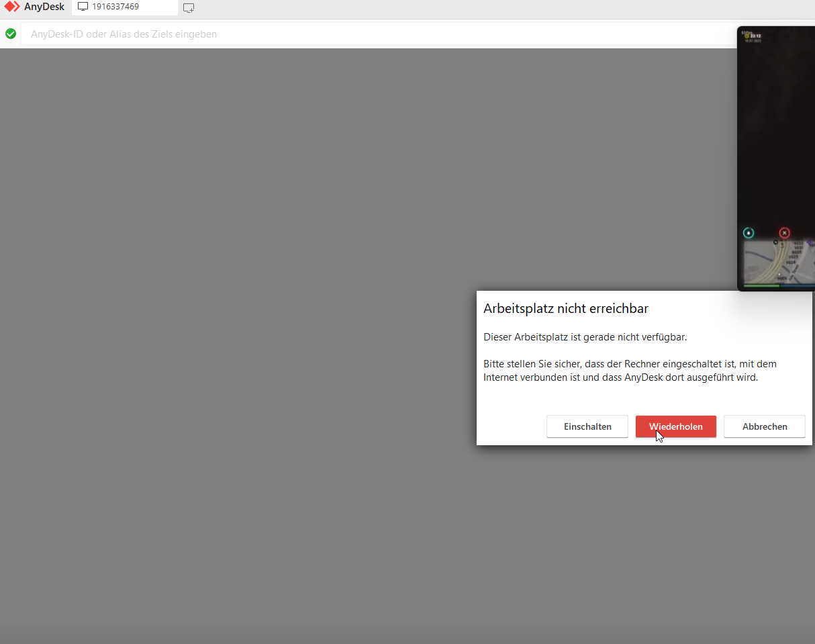Click the AnyDesk red logo icon

[x=12, y=7]
